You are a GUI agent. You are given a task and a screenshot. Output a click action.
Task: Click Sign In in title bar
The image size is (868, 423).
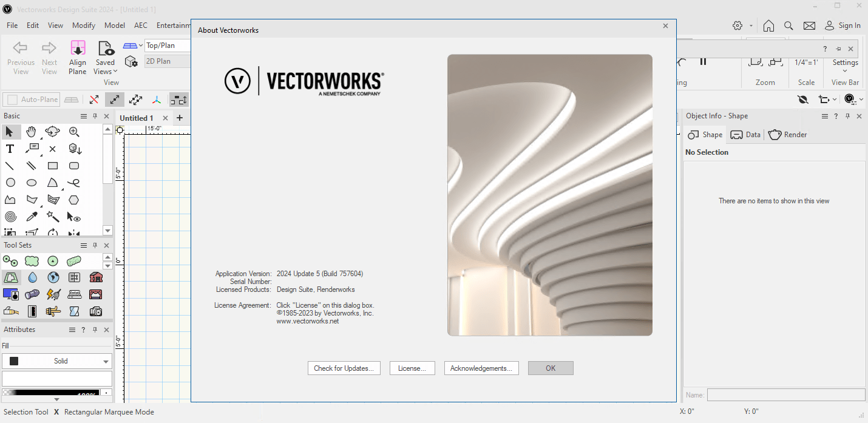pos(843,25)
